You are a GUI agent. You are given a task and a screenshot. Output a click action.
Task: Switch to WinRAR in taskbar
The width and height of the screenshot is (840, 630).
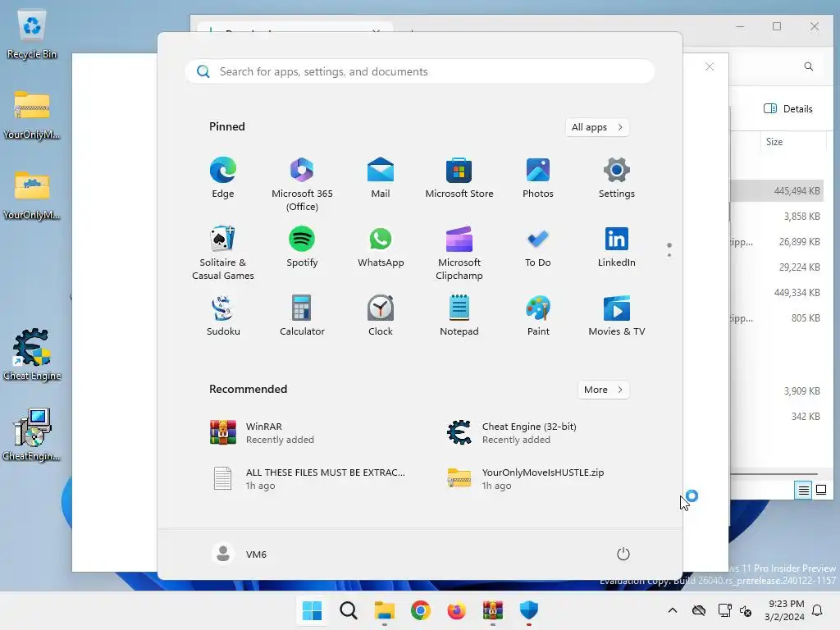[x=493, y=610]
